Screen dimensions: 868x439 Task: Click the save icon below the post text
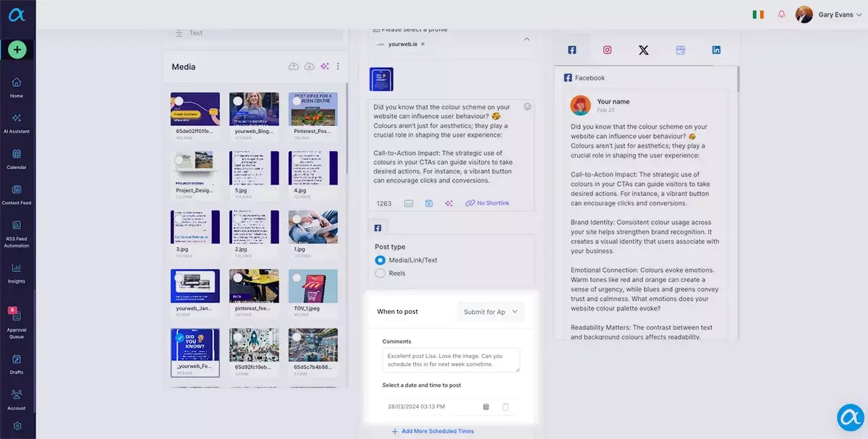coord(429,203)
